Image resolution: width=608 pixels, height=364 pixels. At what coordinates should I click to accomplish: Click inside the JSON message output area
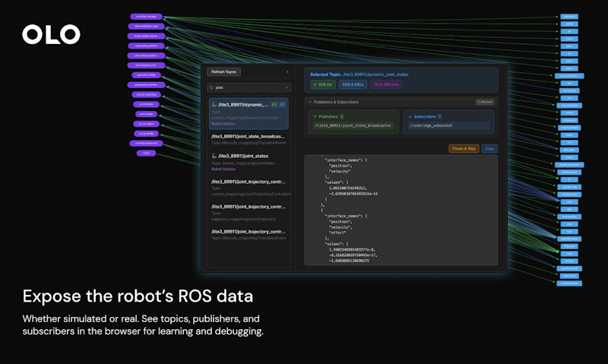point(401,210)
